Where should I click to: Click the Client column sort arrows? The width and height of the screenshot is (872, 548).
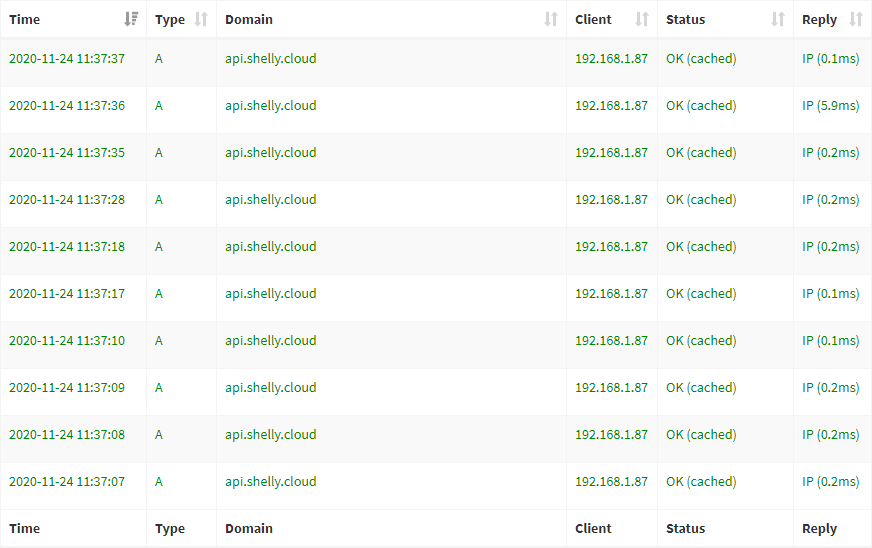pyautogui.click(x=642, y=19)
